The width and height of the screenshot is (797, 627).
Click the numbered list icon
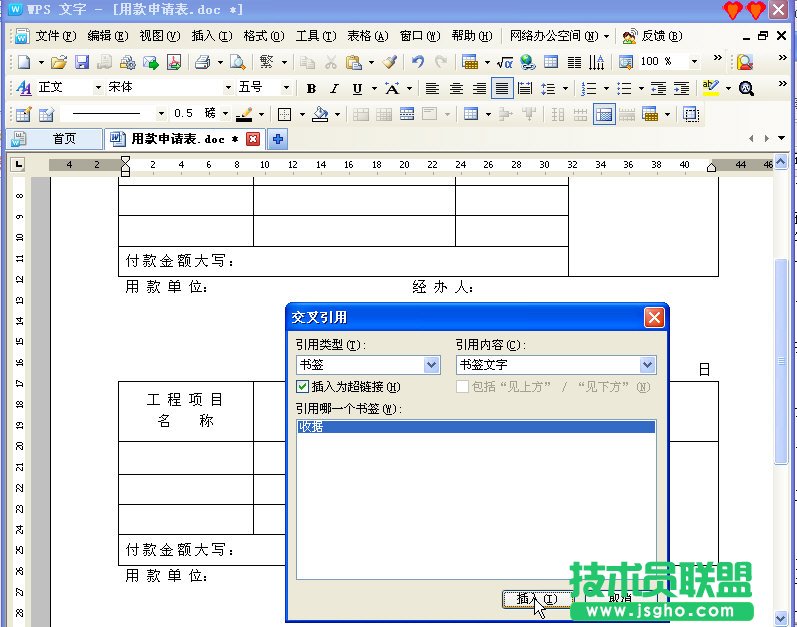click(588, 88)
